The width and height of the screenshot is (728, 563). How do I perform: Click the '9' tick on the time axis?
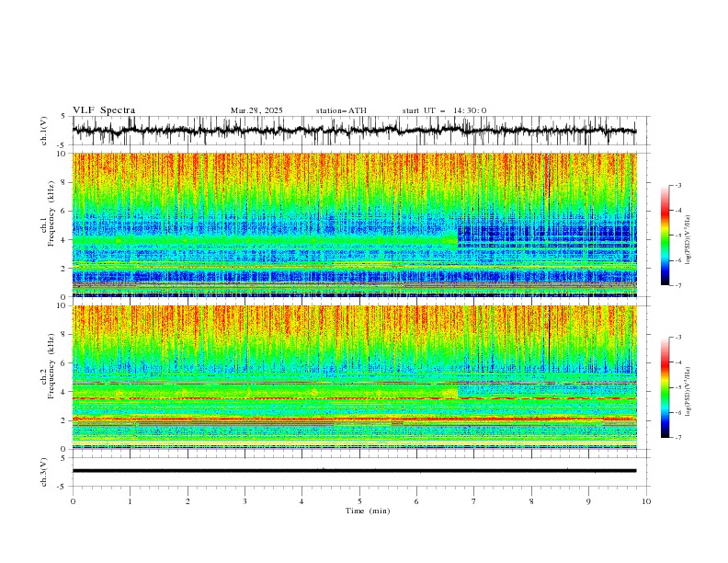588,501
